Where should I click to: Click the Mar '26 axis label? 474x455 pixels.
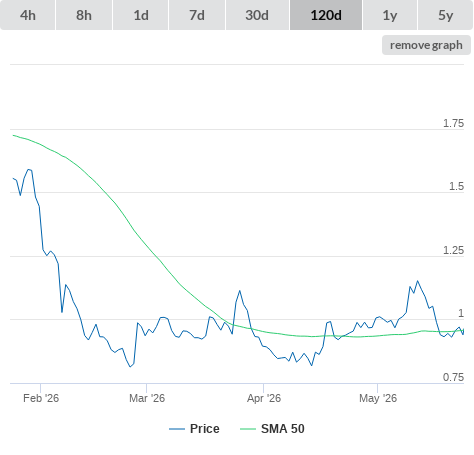tap(147, 398)
